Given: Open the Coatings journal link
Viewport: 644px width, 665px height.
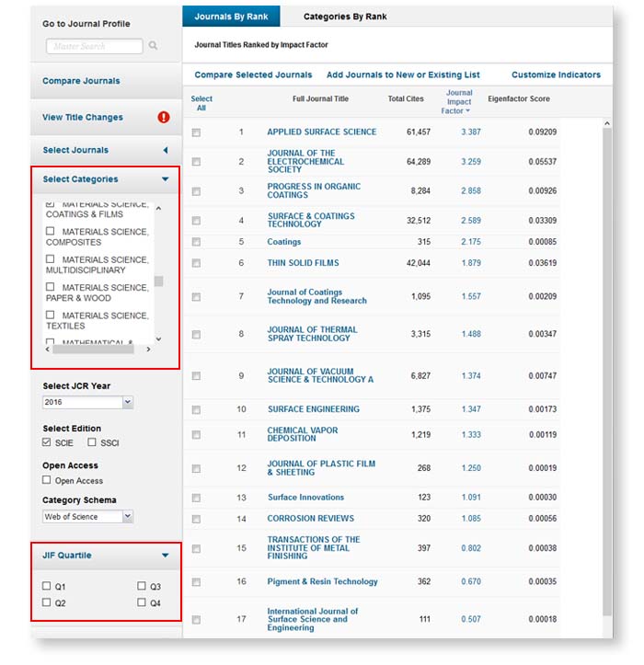Looking at the screenshot, I should (x=283, y=242).
